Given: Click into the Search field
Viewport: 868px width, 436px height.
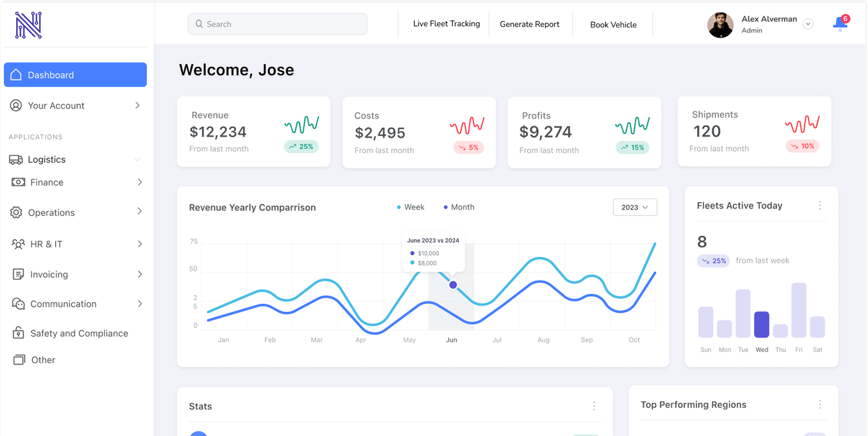Looking at the screenshot, I should click(277, 24).
